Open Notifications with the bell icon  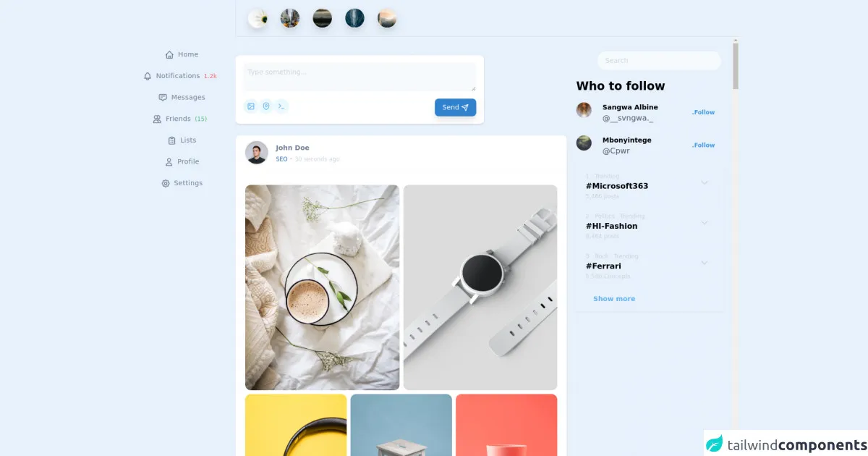(148, 76)
